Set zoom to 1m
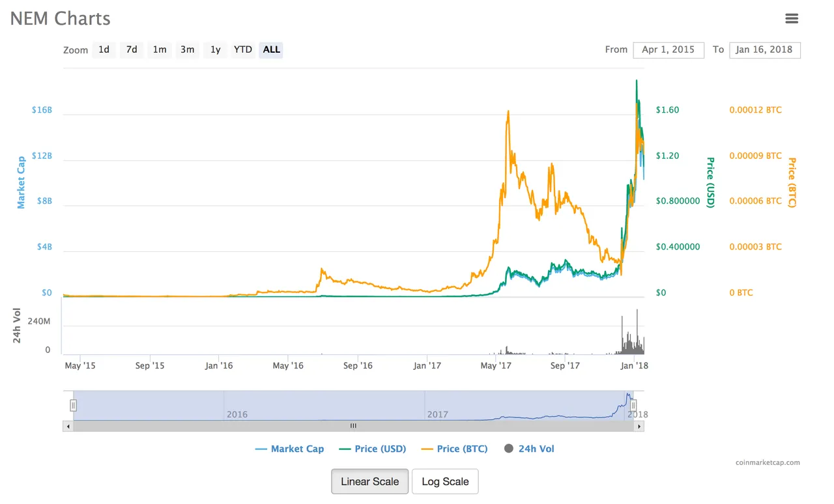This screenshot has width=834, height=504. (x=160, y=49)
